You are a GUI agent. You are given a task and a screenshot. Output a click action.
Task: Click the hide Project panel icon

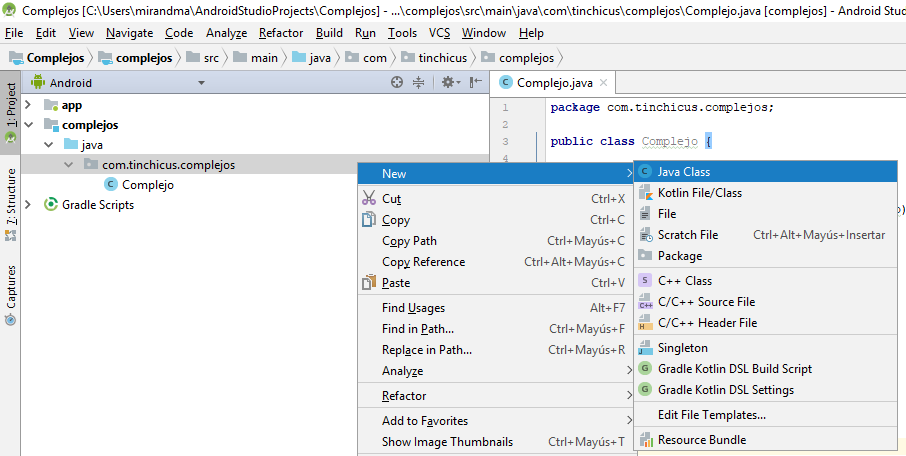coord(475,83)
